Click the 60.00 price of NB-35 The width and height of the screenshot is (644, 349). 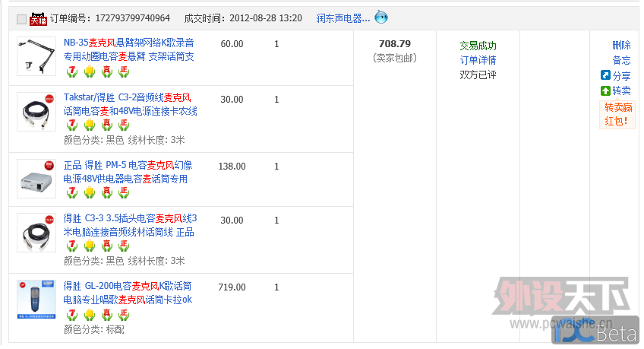(232, 44)
